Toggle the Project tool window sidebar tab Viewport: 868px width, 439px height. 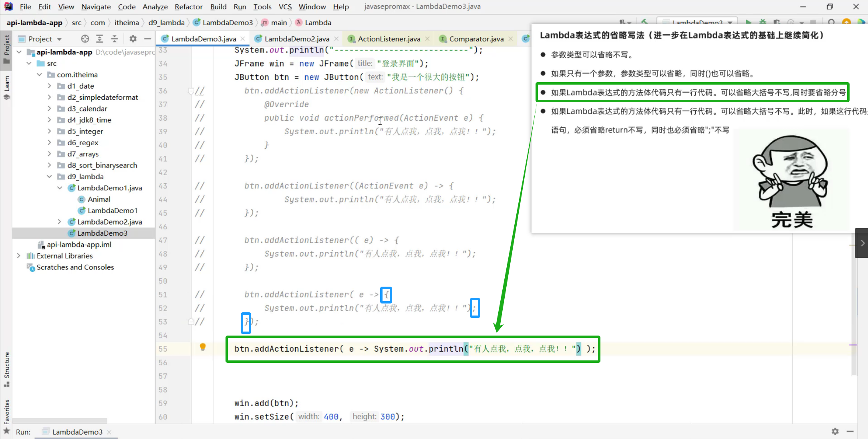[x=6, y=48]
